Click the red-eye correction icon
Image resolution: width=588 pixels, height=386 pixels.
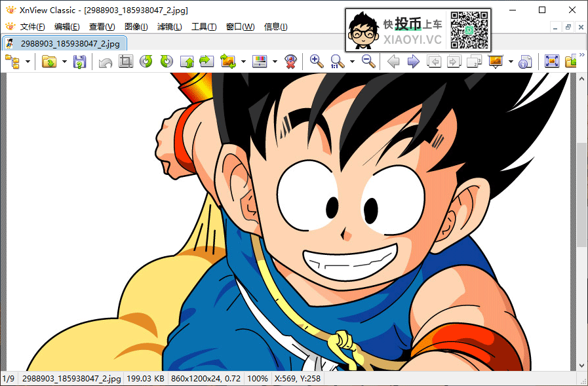pos(290,62)
